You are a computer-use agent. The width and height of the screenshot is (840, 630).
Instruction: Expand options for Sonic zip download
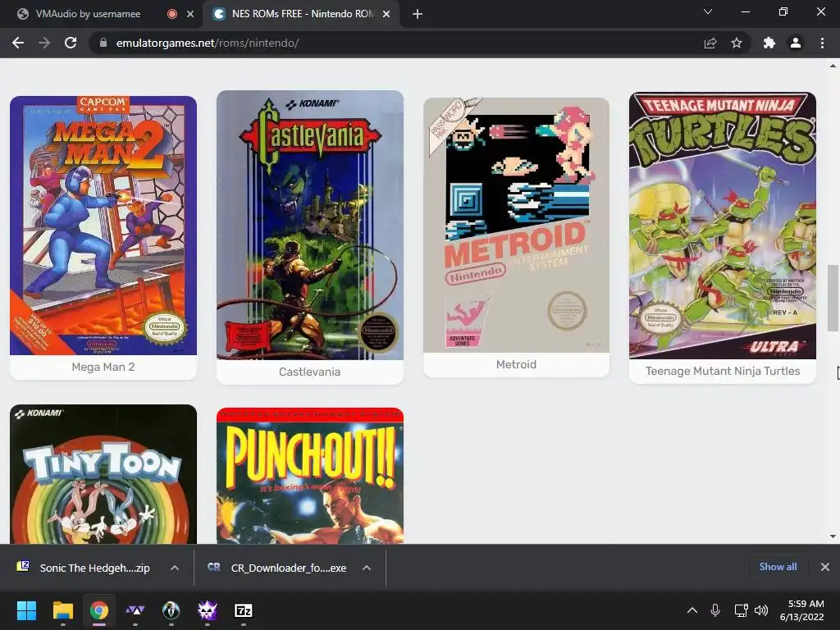pos(175,568)
